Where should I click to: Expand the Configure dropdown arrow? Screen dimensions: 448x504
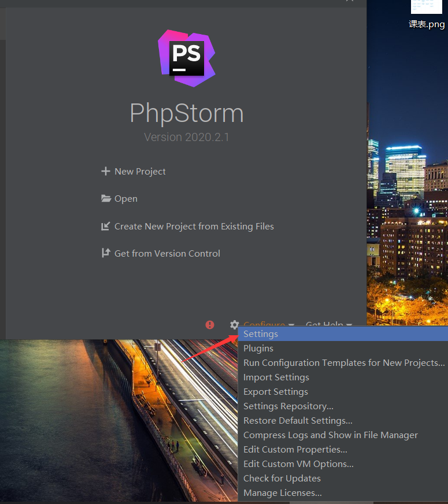click(x=291, y=324)
